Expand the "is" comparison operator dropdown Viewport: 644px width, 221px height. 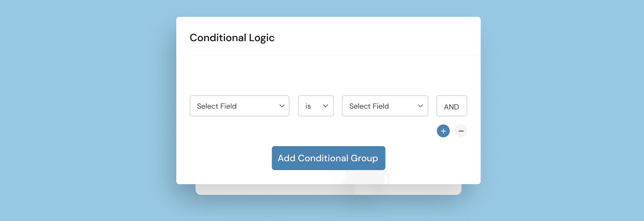[316, 106]
